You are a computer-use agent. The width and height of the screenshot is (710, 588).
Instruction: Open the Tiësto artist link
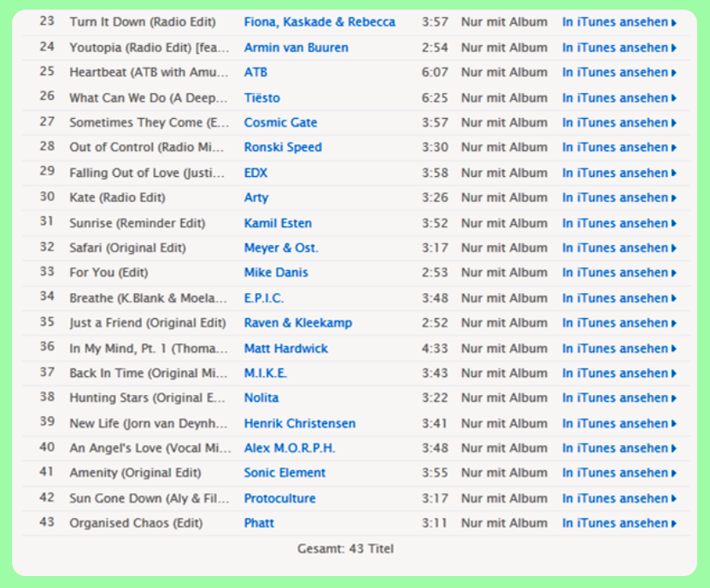click(x=262, y=97)
